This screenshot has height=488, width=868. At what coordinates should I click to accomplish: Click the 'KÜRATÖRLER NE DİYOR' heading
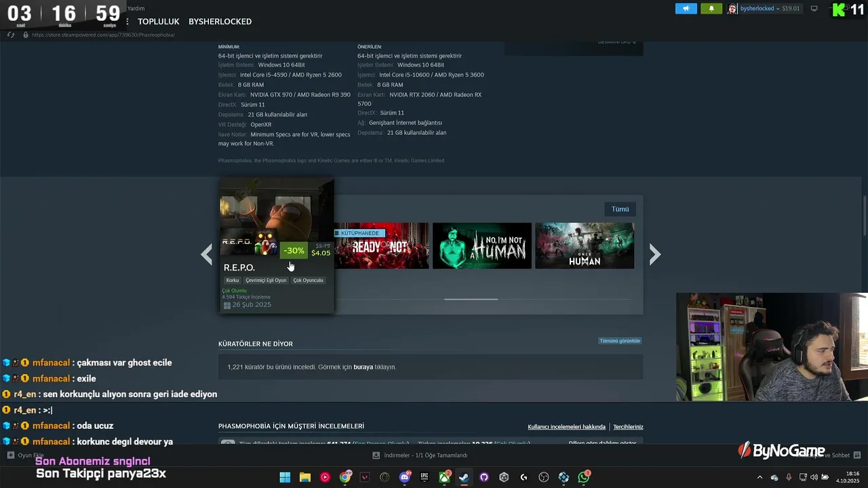pos(256,344)
